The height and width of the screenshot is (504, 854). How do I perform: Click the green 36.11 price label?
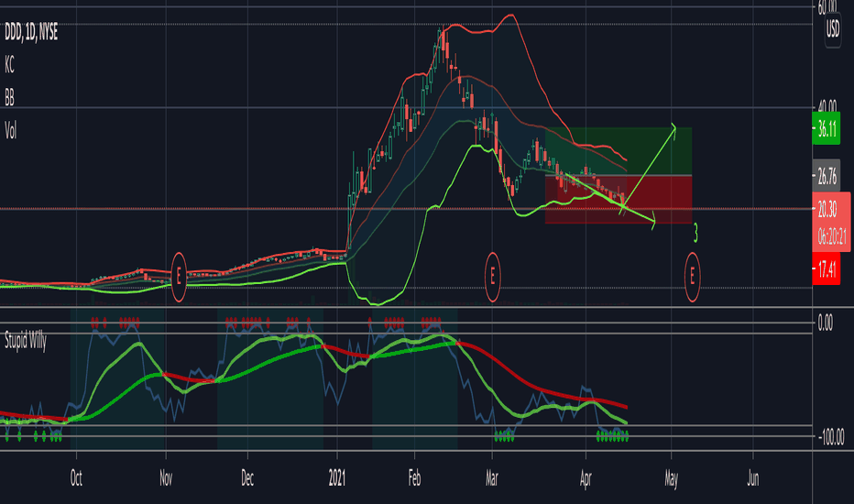[x=827, y=129]
